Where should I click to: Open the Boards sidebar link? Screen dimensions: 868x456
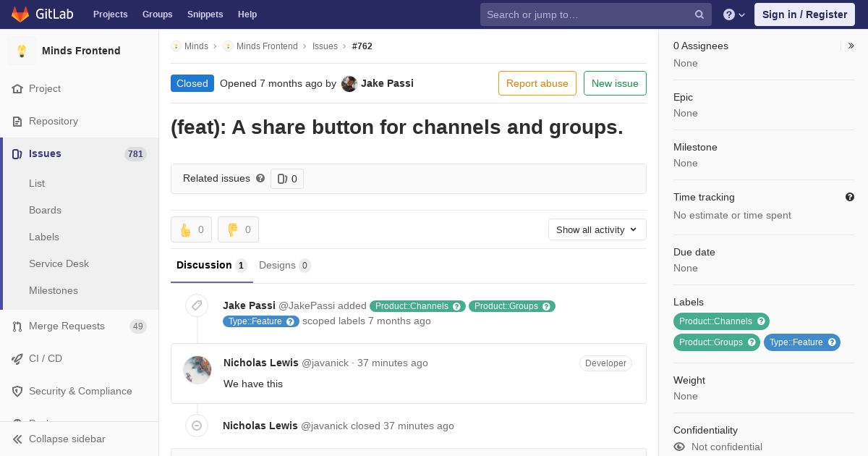[45, 211]
